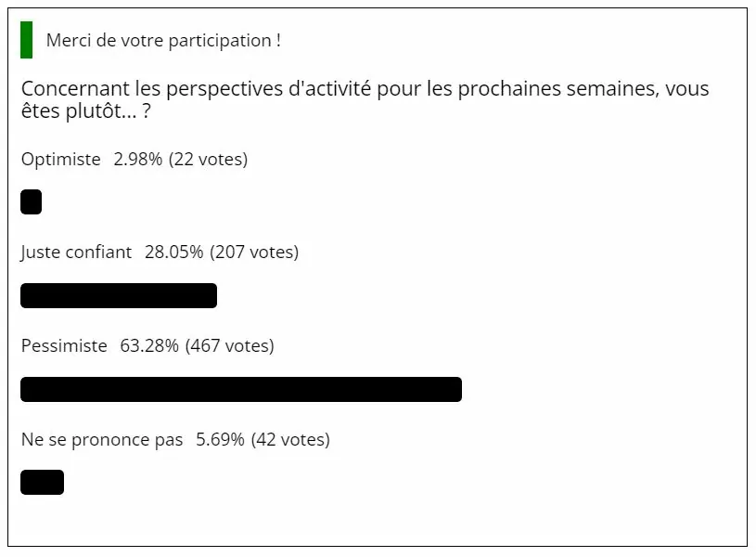Select the Pessimiste label
This screenshot has width=756, height=557.
click(64, 346)
